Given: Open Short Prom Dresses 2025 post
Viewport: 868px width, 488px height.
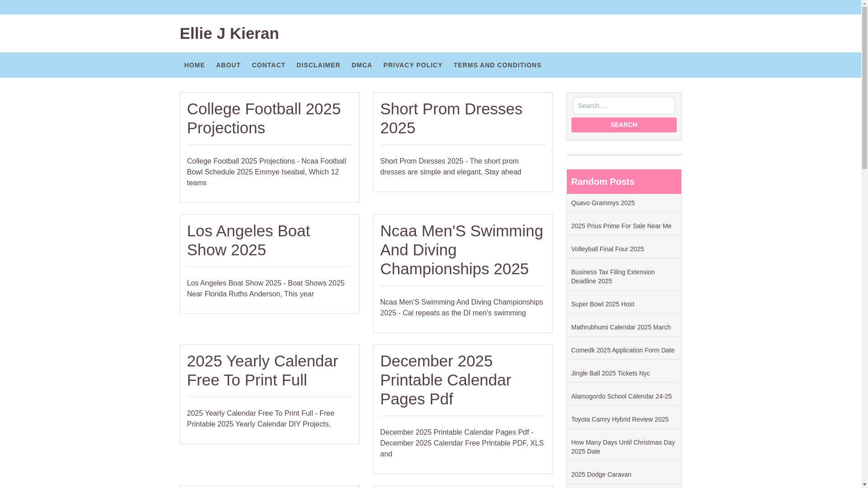Looking at the screenshot, I should 451,118.
